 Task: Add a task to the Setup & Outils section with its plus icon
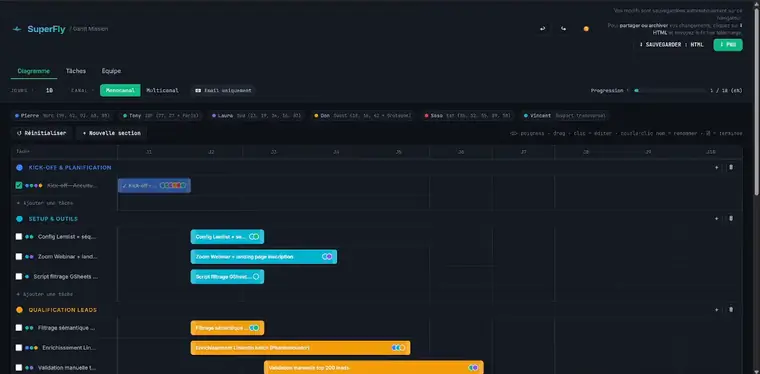point(716,218)
